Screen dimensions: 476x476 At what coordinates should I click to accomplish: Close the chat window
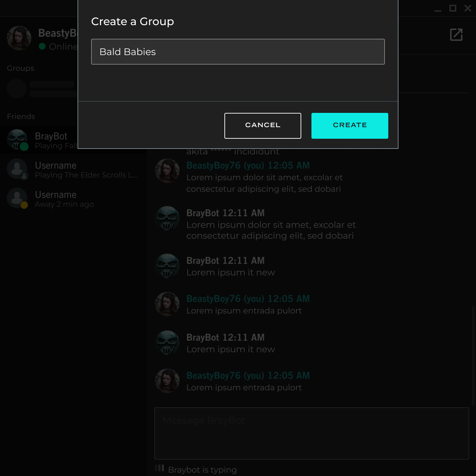point(468,8)
